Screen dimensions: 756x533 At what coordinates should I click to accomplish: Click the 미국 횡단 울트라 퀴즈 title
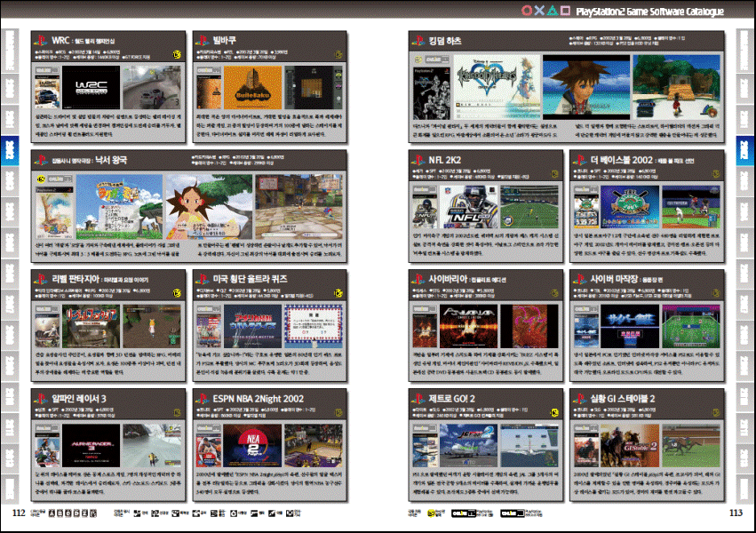251,279
